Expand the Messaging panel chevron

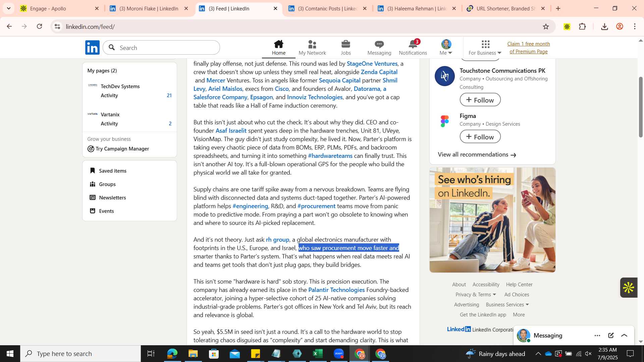click(x=624, y=336)
